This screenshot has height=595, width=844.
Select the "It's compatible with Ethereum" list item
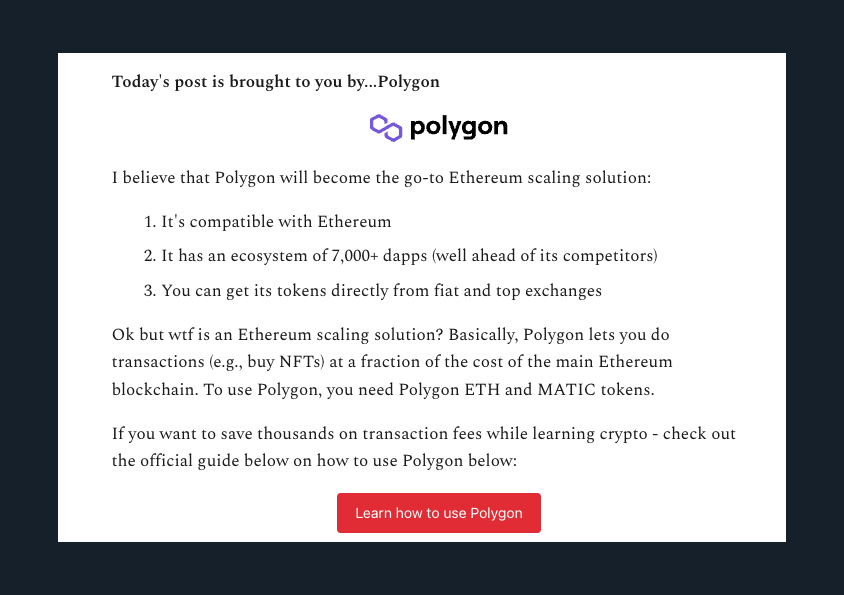(276, 221)
